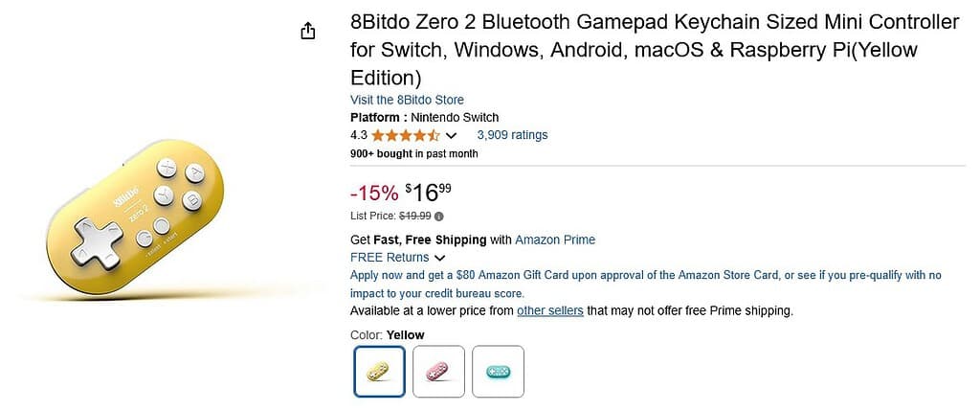Image resolution: width=980 pixels, height=411 pixels.
Task: Click the share icon beside the product title
Action: 307,32
